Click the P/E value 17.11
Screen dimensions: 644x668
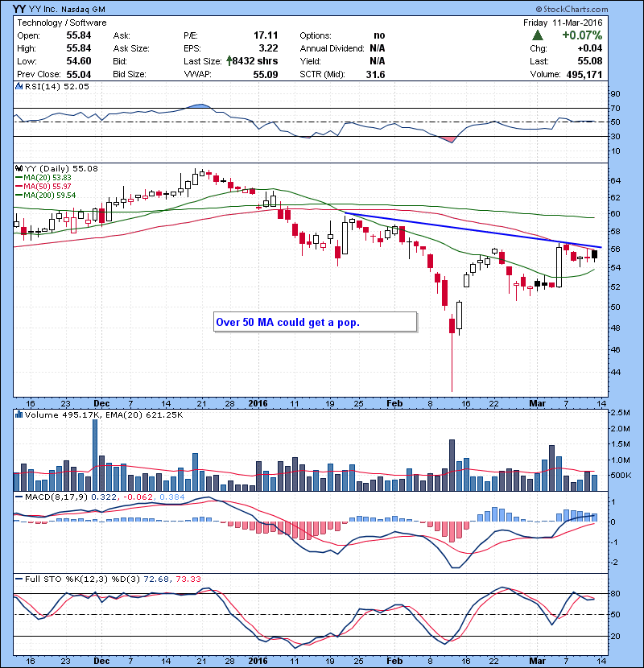pos(266,35)
